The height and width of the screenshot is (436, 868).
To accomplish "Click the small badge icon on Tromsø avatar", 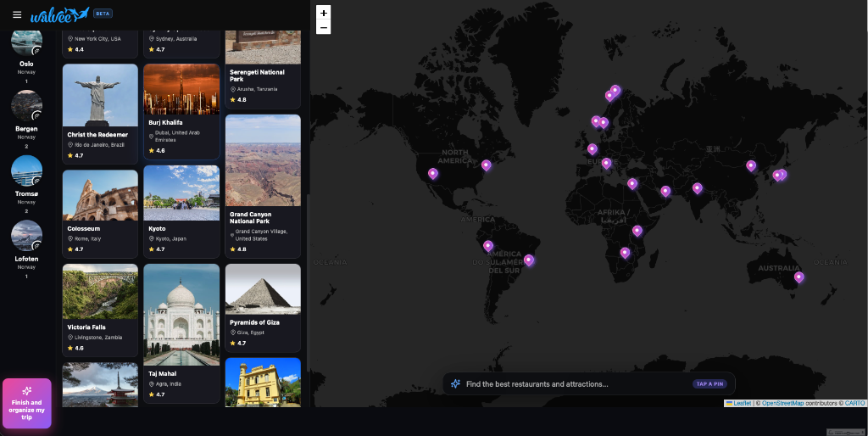I will (36, 182).
